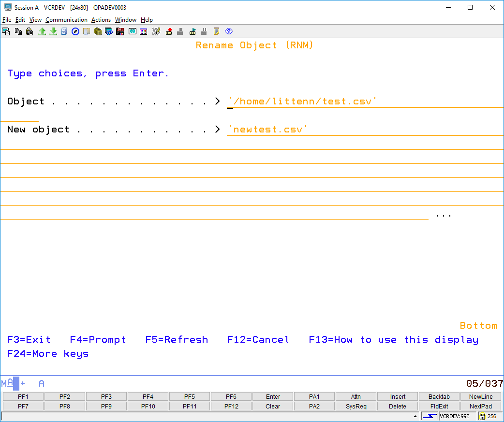This screenshot has height=422, width=504.
Task: Click the 05/037 cursor position indicator
Action: [485, 383]
